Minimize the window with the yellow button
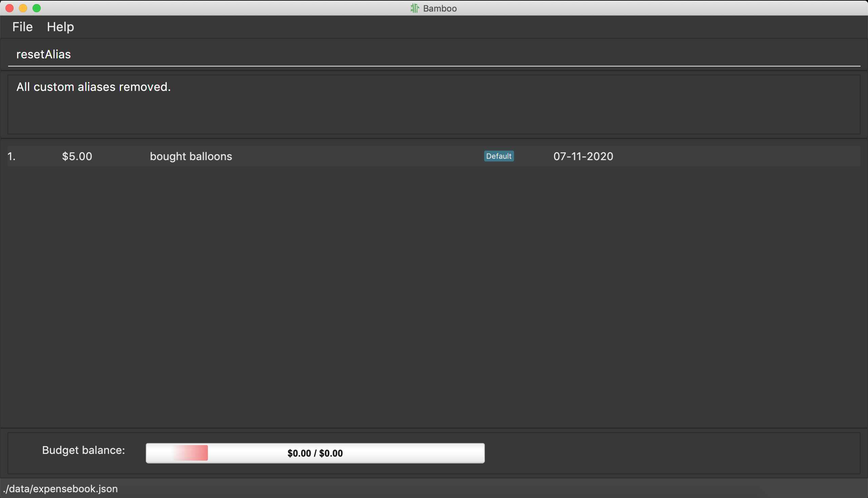The image size is (868, 498). [23, 8]
